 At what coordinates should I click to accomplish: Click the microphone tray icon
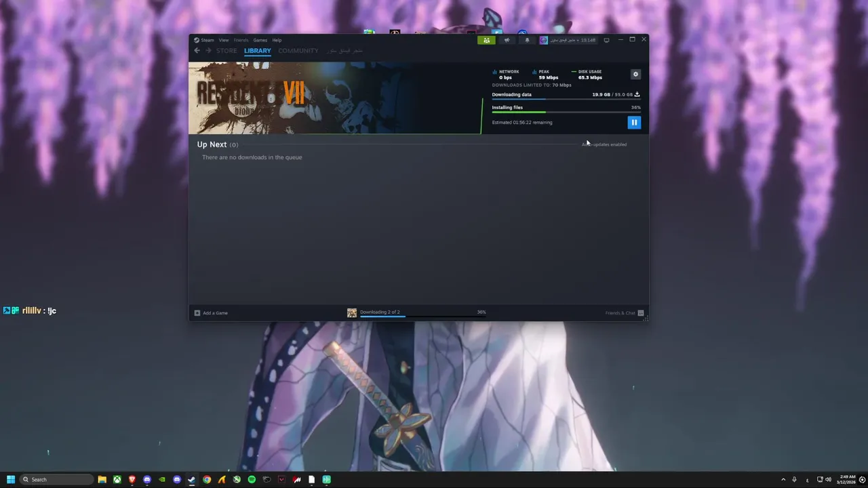coord(795,479)
